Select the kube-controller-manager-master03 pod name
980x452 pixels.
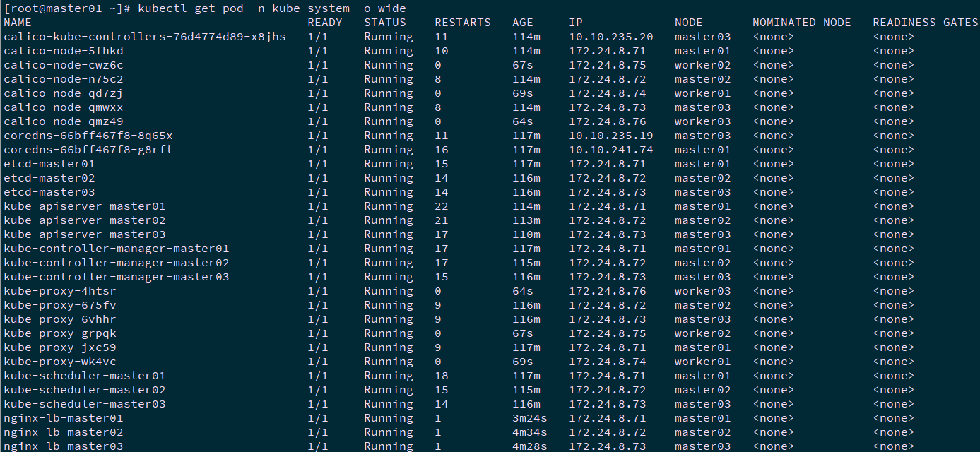pyautogui.click(x=116, y=277)
